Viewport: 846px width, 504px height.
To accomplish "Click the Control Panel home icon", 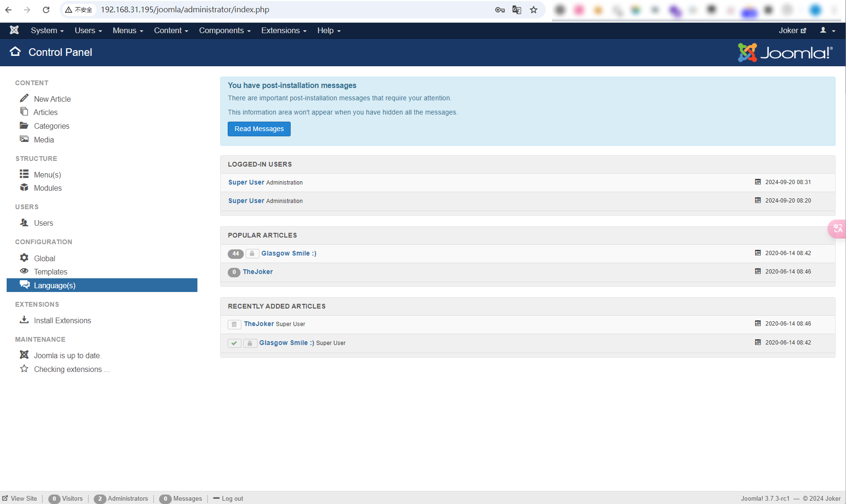I will click(15, 52).
